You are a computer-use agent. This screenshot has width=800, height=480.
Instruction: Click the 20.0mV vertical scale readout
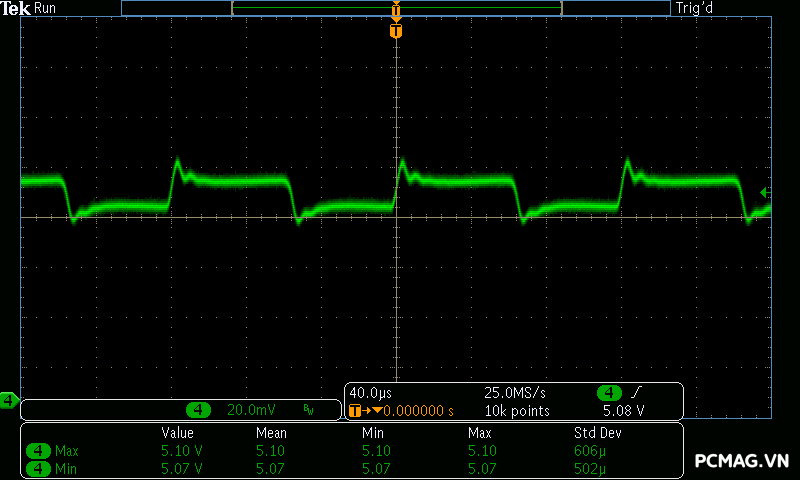tap(250, 410)
